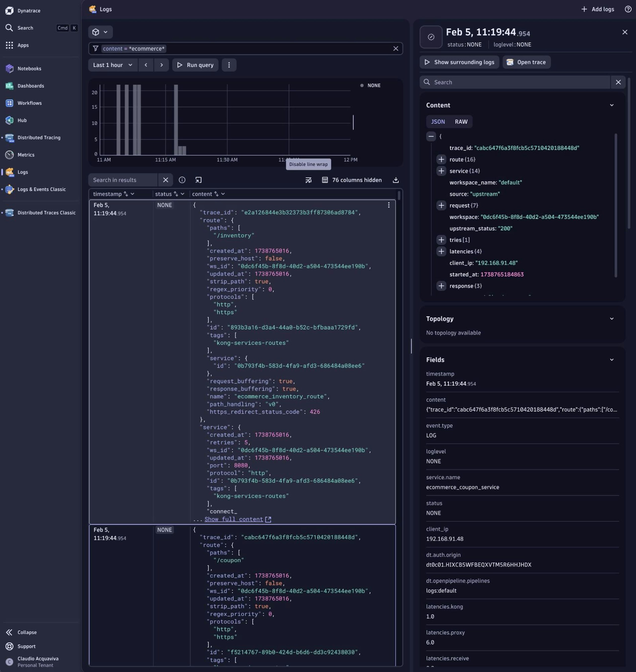Viewport: 636px width, 672px height.
Task: Click the info icon beside results search
Action: coord(182,180)
